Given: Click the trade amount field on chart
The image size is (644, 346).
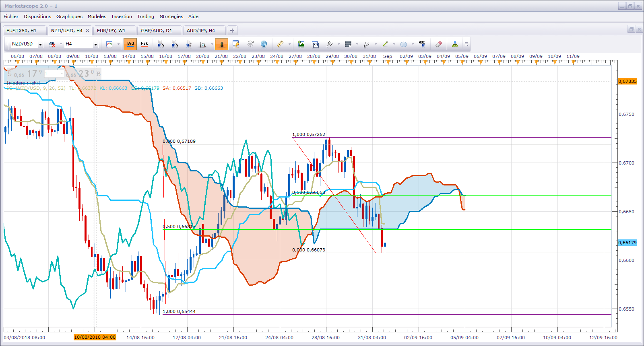Looking at the screenshot, I should [x=54, y=74].
